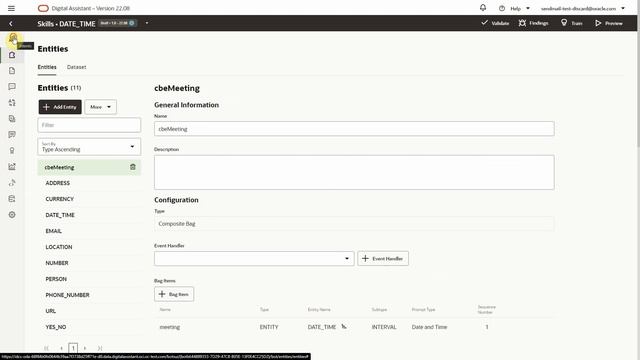Screen dimensions: 640x360
Task: Click the Add Entity button
Action: (60, 107)
